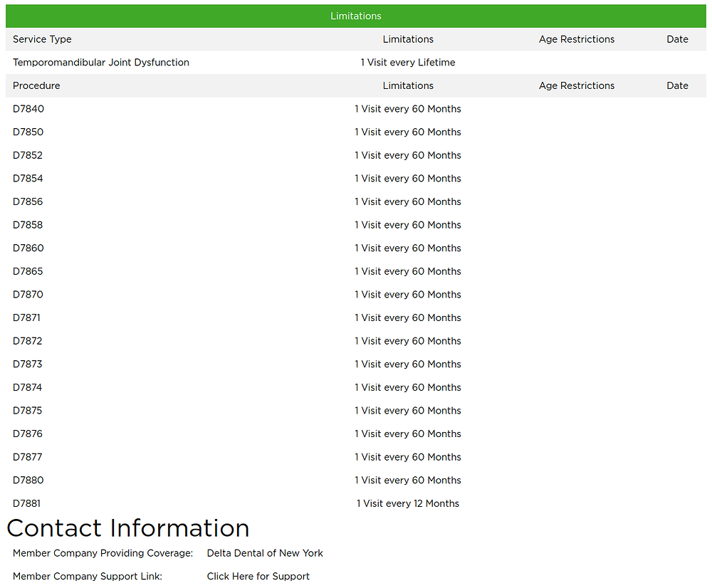Click procedure code D7852
The width and height of the screenshot is (712, 588).
click(x=28, y=155)
